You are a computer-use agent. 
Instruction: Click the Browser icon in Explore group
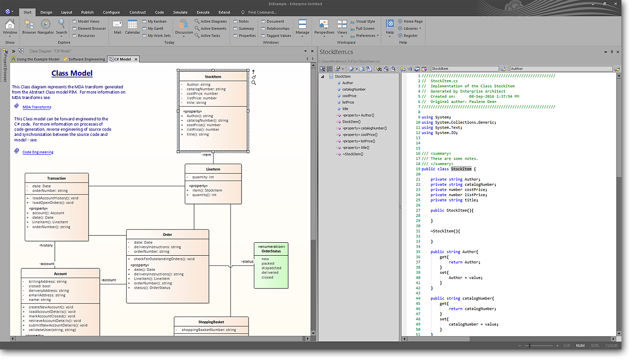coord(29,25)
